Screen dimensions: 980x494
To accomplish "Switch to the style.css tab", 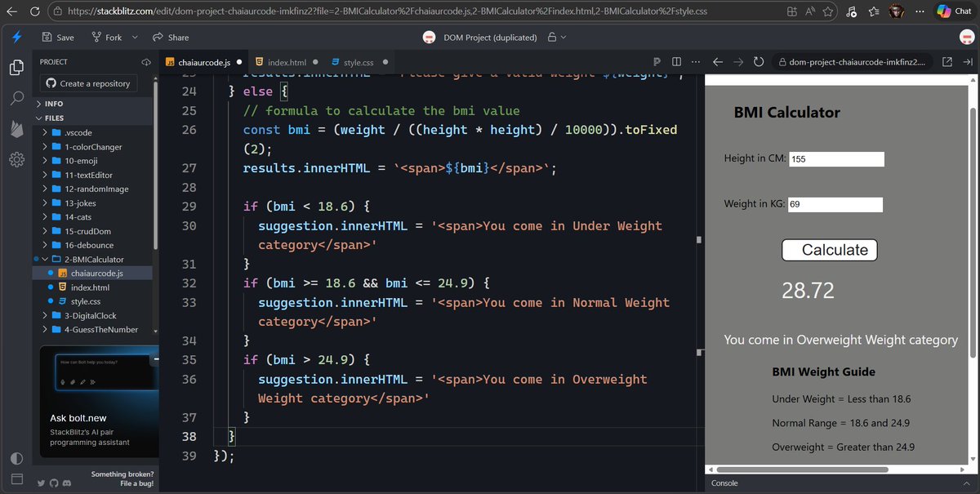I will pos(358,62).
